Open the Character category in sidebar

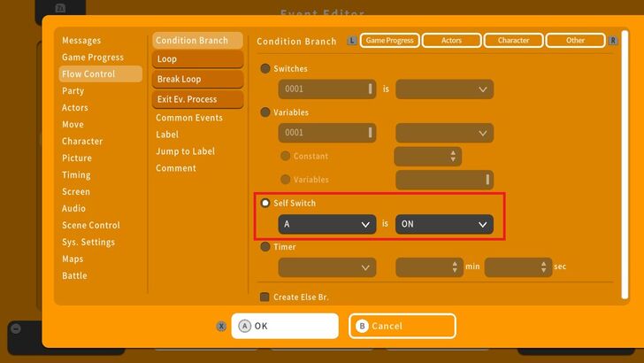pyautogui.click(x=82, y=142)
